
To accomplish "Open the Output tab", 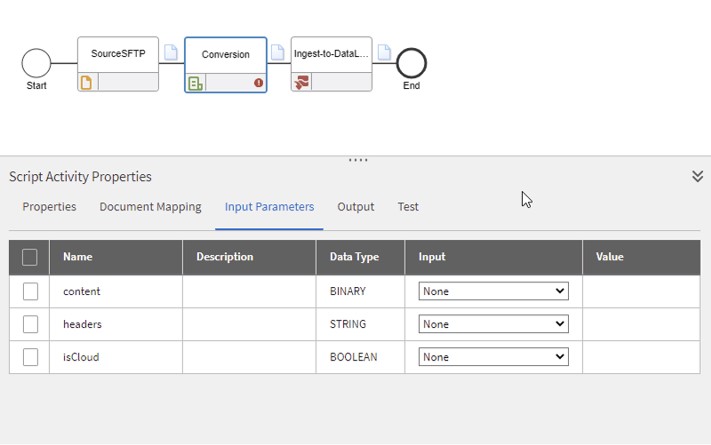I will click(x=355, y=207).
